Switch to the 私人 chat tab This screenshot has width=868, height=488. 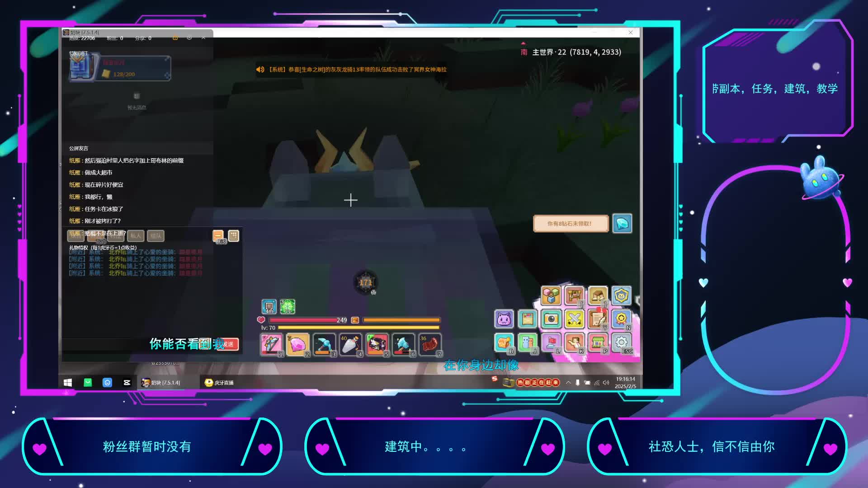click(136, 236)
